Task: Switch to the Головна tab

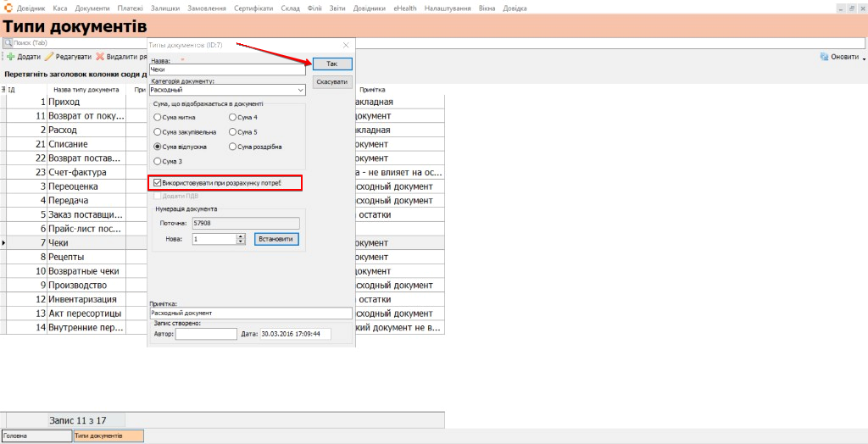Action: pyautogui.click(x=36, y=436)
